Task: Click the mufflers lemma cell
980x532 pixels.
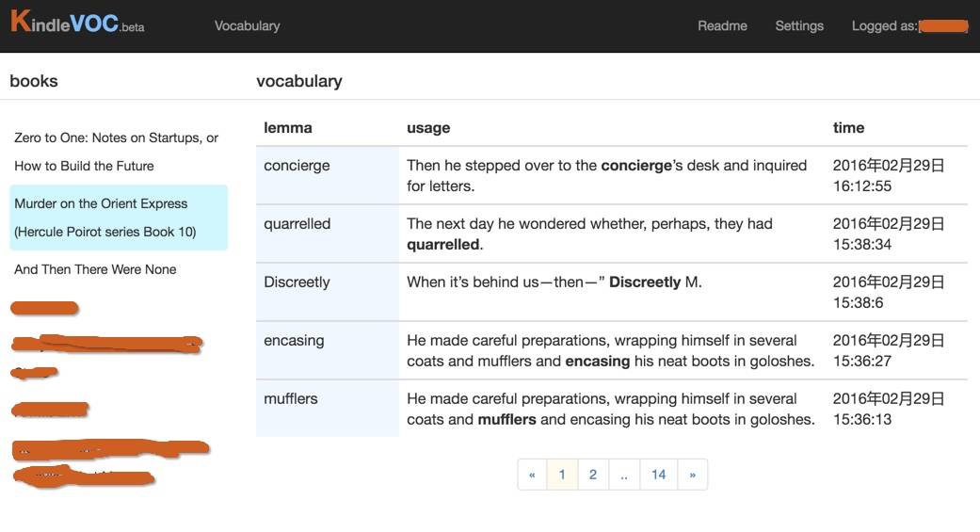Action: click(x=291, y=399)
